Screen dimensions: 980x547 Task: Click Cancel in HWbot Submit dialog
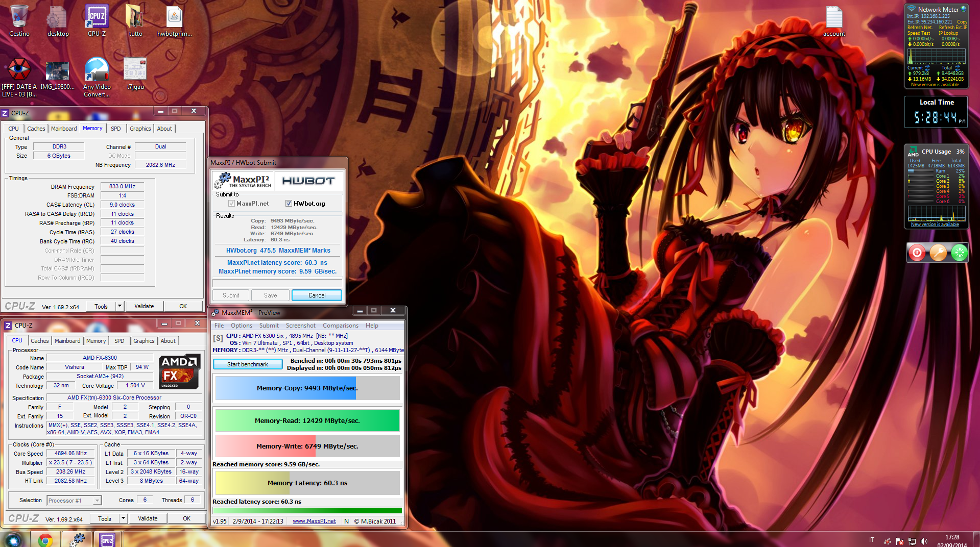click(x=317, y=295)
